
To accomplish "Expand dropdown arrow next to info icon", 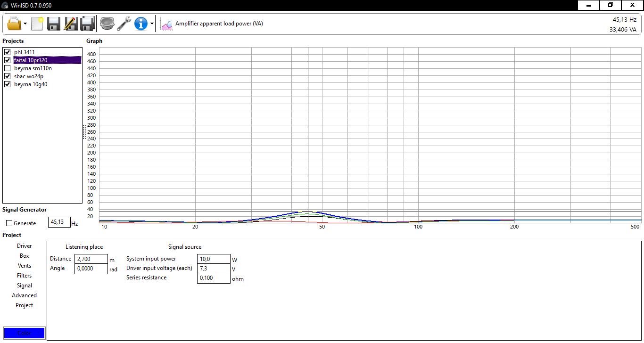I will tap(152, 24).
